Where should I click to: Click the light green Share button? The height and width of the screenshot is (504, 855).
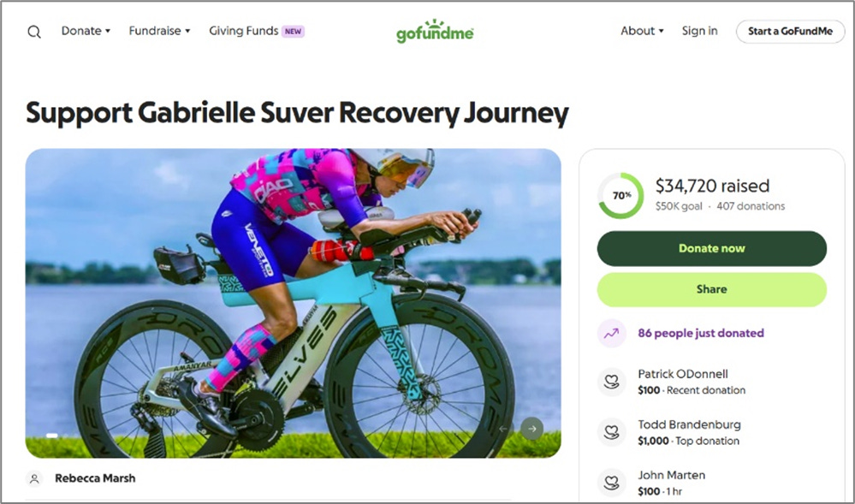point(711,289)
